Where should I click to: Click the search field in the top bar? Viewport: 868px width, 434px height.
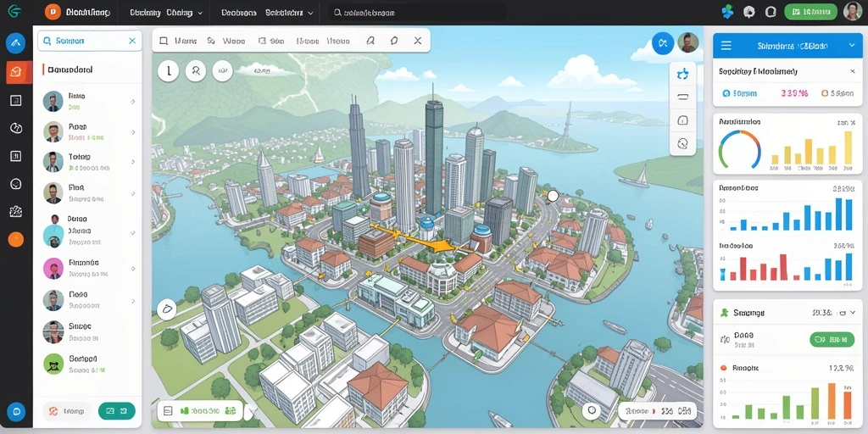pos(417,12)
